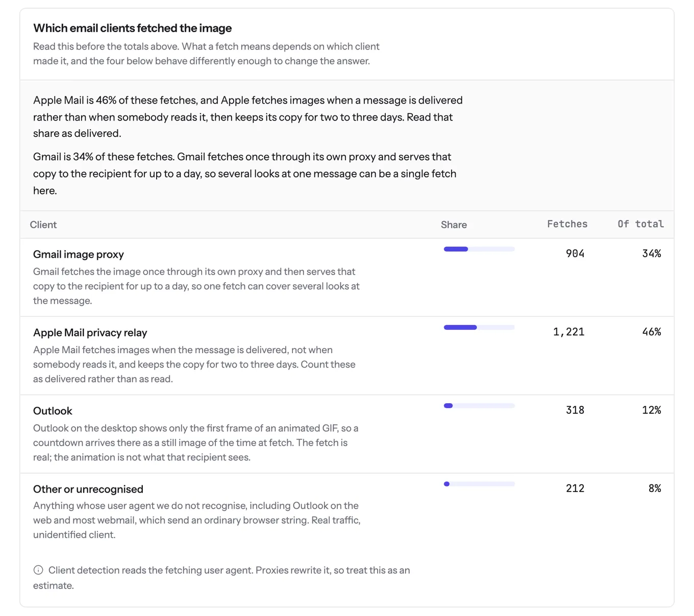
Task: Select the Apple Mail privacy relay row title
Action: point(90,333)
